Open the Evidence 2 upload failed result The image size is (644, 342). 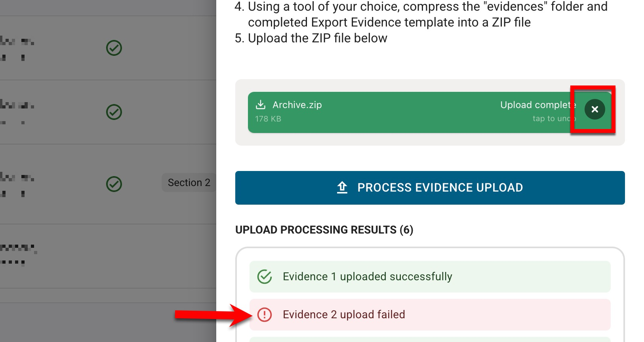[344, 315]
